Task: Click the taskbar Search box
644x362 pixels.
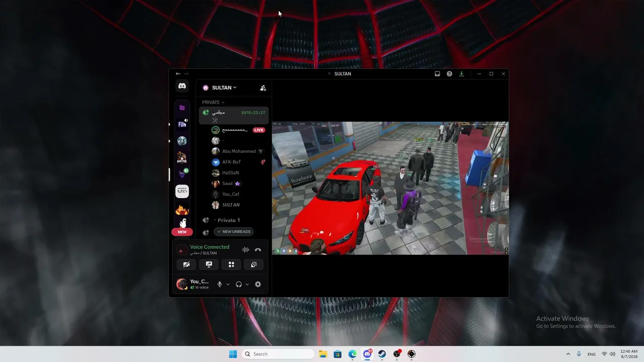Action: [278, 354]
